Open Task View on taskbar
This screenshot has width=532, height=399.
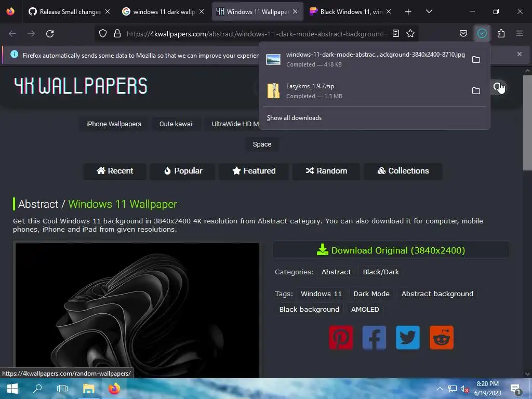point(62,389)
